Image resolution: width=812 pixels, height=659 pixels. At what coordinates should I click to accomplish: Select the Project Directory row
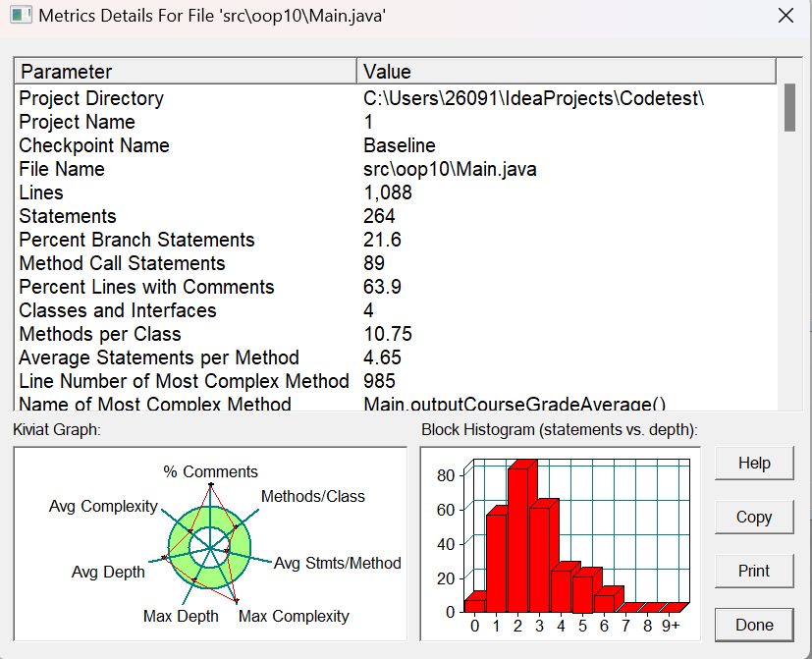(x=396, y=98)
